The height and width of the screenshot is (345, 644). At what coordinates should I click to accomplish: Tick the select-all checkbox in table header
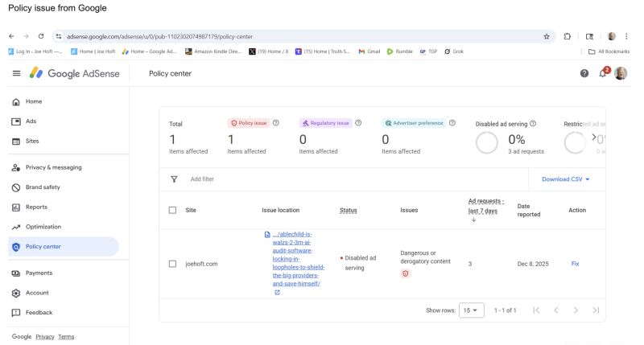click(x=172, y=210)
